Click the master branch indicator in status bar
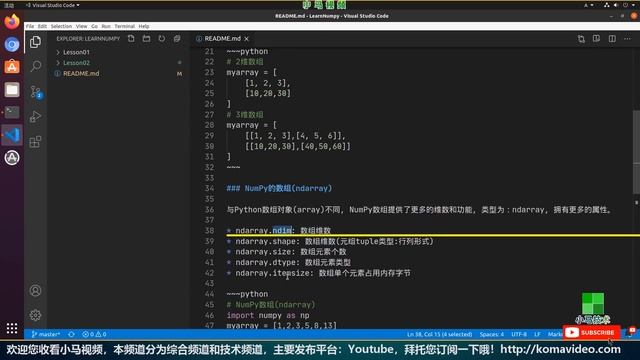 pyautogui.click(x=46, y=334)
